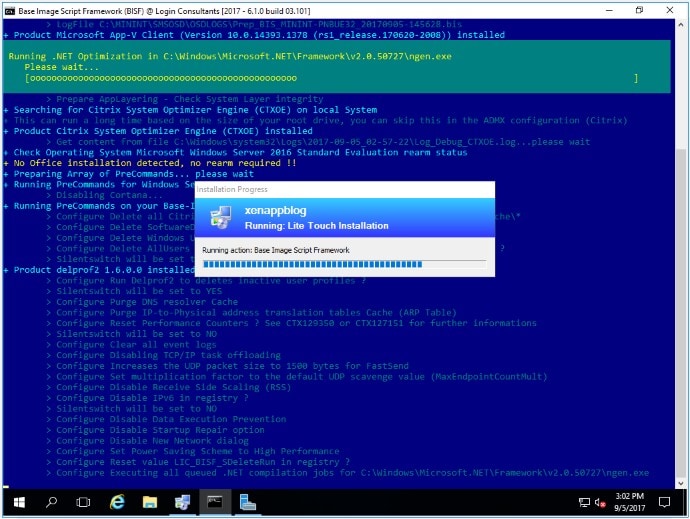Image resolution: width=690 pixels, height=519 pixels.
Task: Open Task View from the taskbar
Action: pyautogui.click(x=85, y=502)
